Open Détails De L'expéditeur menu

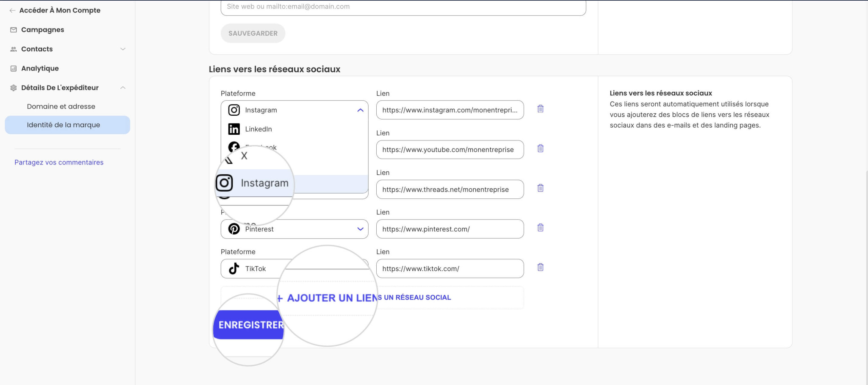60,88
